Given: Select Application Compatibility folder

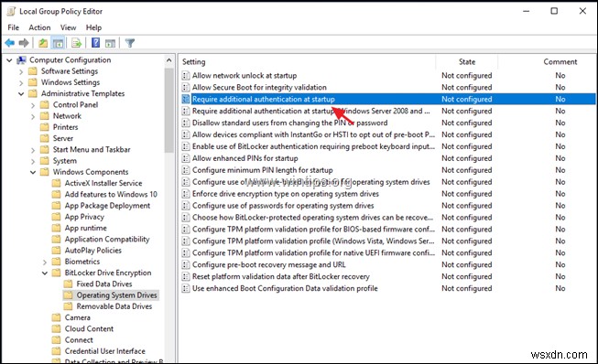Looking at the screenshot, I should point(107,239).
